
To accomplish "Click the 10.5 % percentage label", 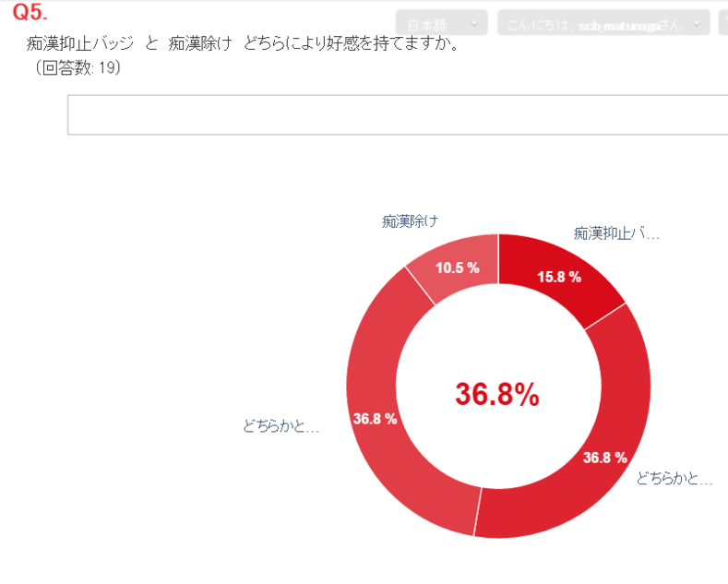I will point(458,268).
